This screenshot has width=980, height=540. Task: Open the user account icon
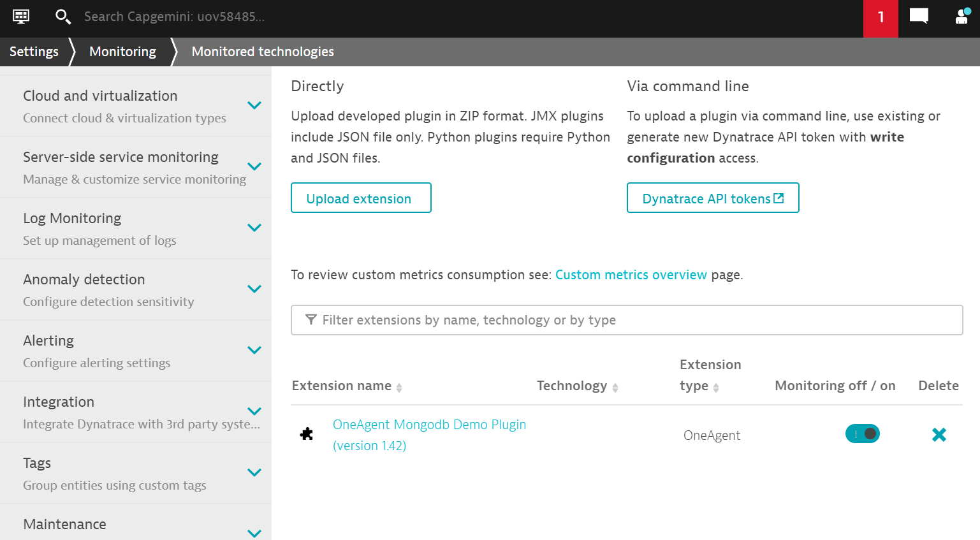(x=962, y=17)
